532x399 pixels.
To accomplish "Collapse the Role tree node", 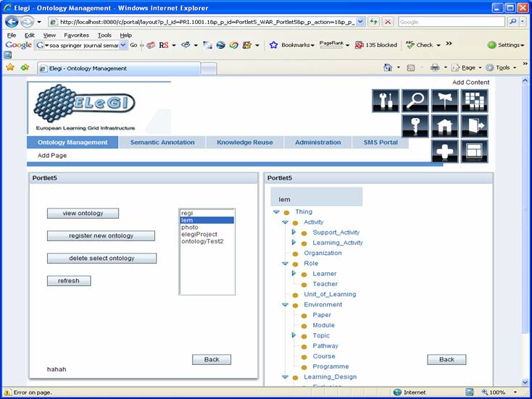I will tap(285, 264).
